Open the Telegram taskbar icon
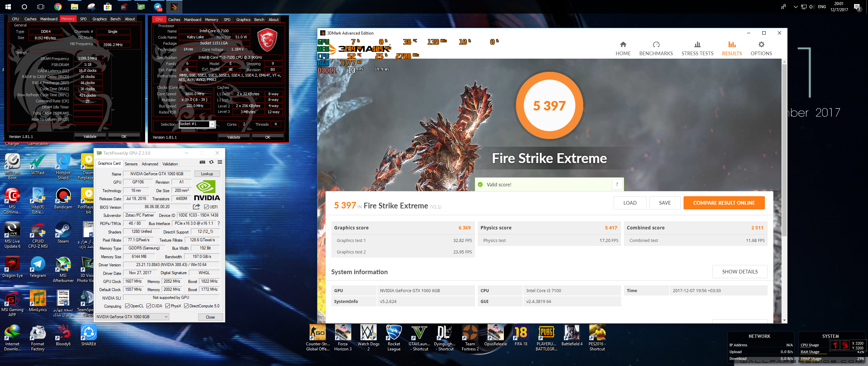Screen dimensions: 868x366 pos(158,6)
